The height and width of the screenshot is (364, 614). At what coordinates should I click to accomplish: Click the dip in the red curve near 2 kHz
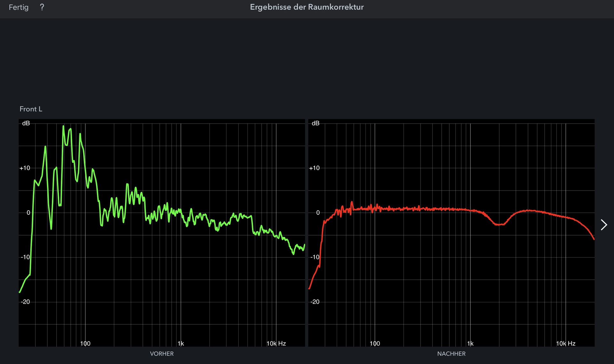(499, 224)
